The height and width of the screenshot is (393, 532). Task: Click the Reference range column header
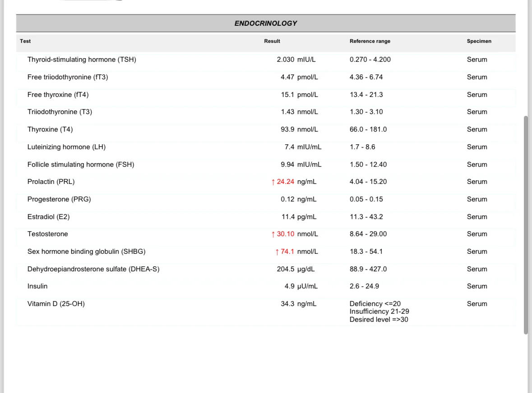click(370, 41)
